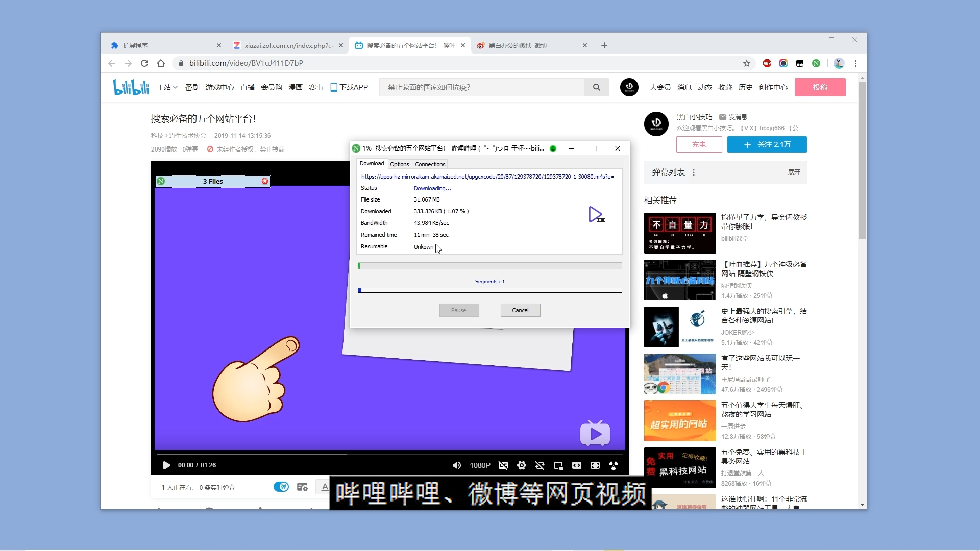Click the video progress bar
Image resolution: width=980 pixels, height=551 pixels.
click(388, 454)
